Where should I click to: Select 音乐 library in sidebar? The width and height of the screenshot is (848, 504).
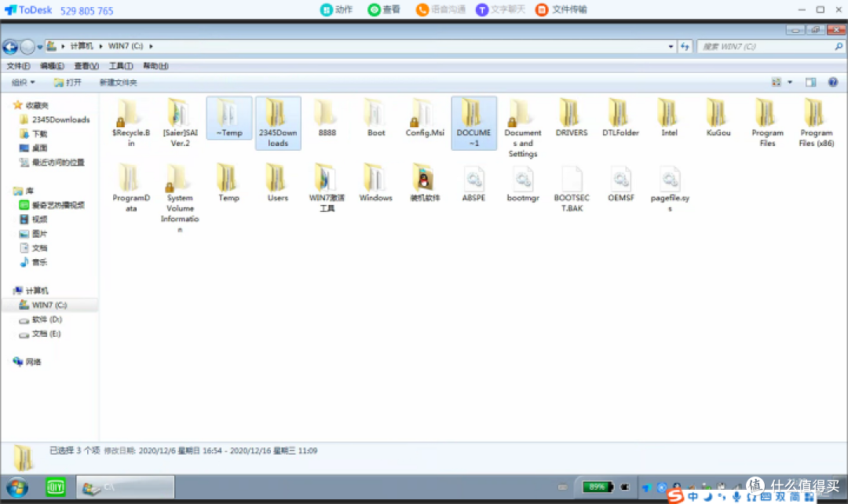34,262
